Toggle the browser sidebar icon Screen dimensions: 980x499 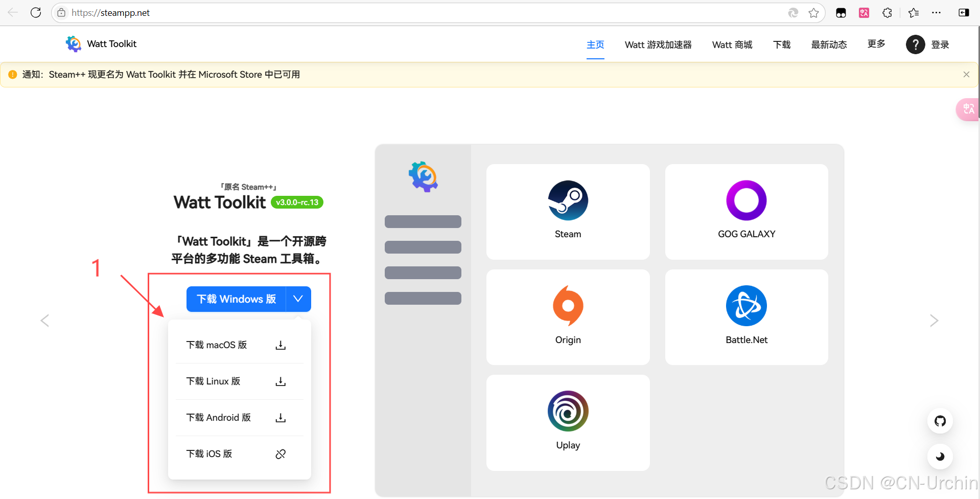pyautogui.click(x=964, y=13)
